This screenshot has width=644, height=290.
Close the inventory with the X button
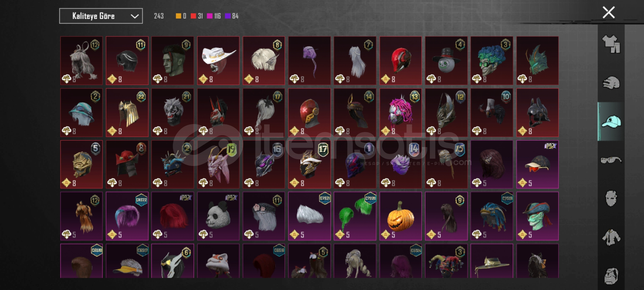[x=609, y=12]
